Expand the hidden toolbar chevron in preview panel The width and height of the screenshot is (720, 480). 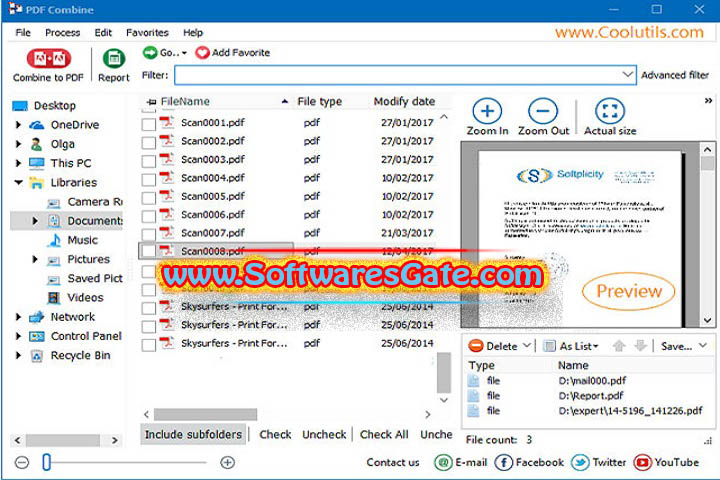708,100
